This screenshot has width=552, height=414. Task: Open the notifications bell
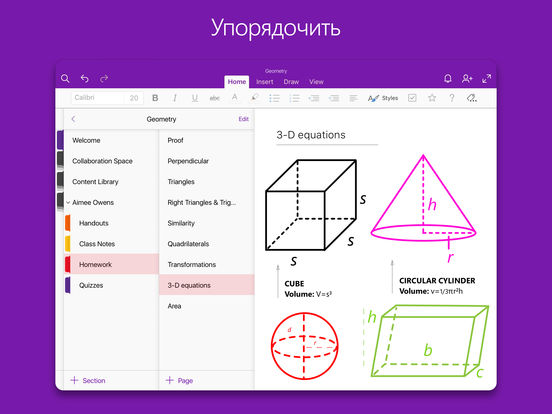447,79
